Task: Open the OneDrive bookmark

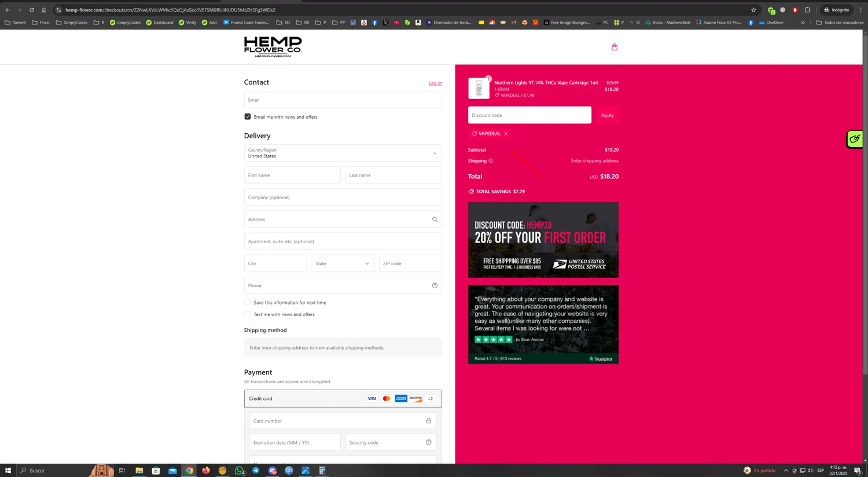Action: 771,23
